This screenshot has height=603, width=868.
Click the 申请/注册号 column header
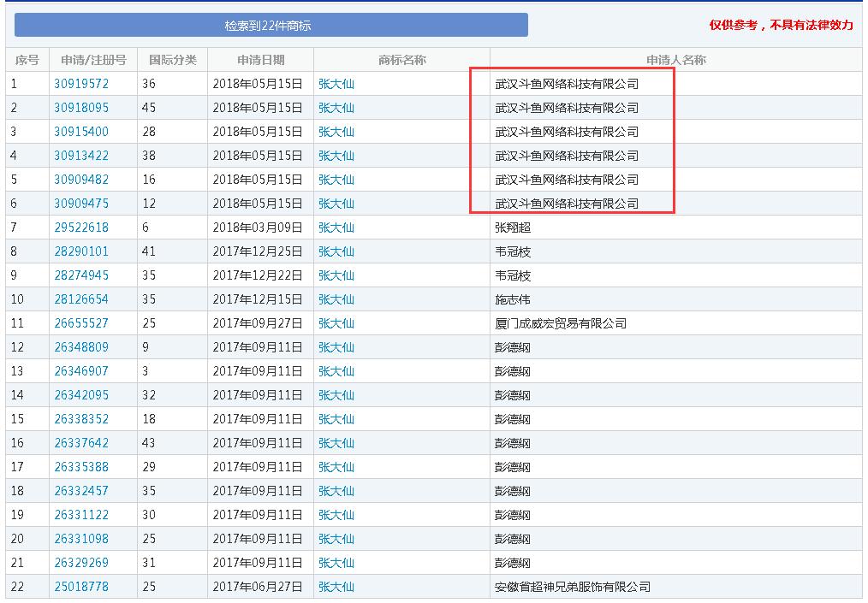93,60
